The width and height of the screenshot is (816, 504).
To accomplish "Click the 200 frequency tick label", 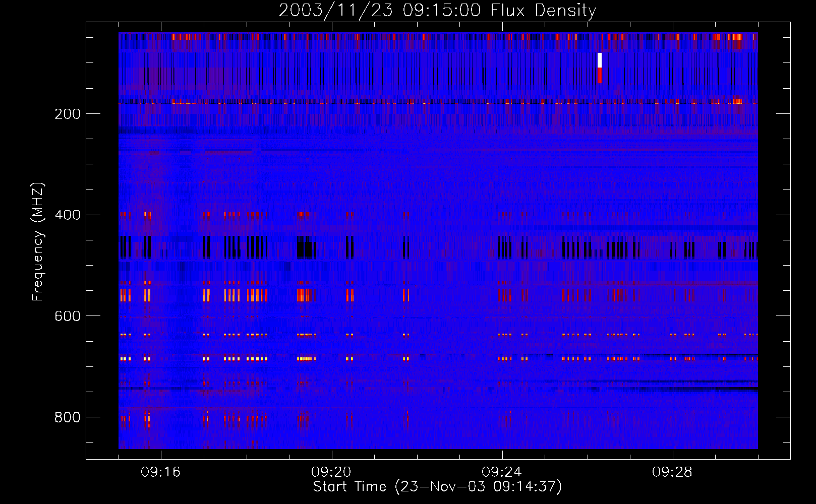I will 68,114.
